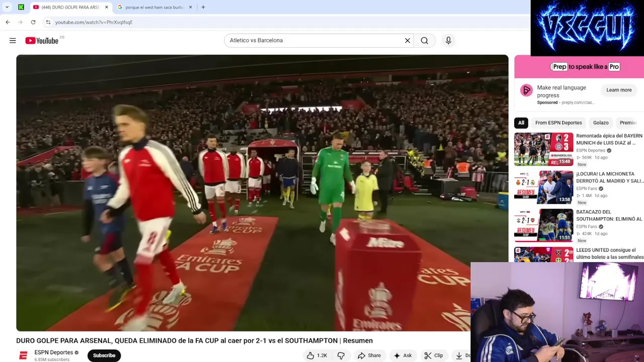Open 'LA MICHONETA' video thumbnail
Viewport: 644px width, 362px height.
(543, 188)
